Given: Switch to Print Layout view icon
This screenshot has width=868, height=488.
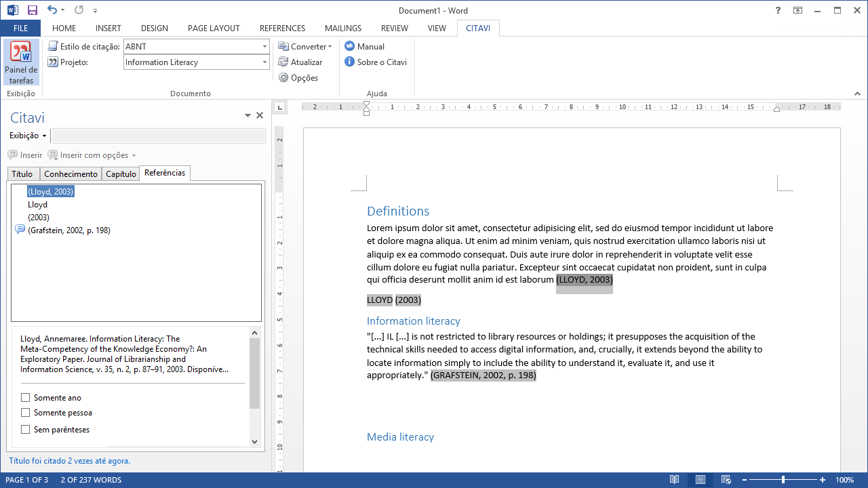Looking at the screenshot, I should [x=700, y=480].
